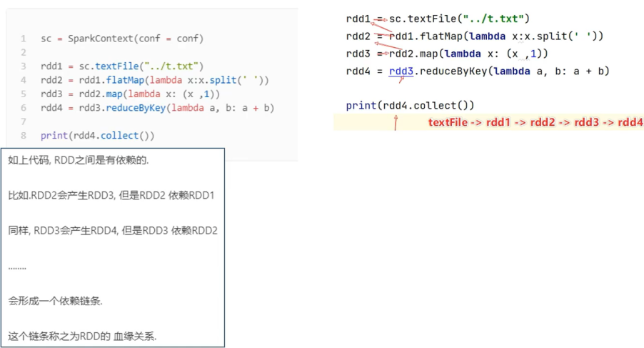This screenshot has height=348, width=644.
Task: Click the text '会形成一个依赖链条.'
Action: [55, 301]
